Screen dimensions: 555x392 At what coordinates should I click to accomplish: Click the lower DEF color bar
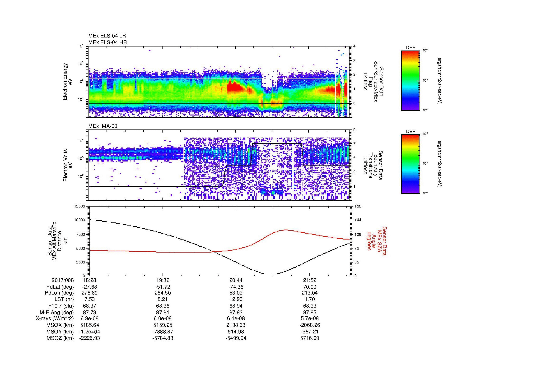pos(410,164)
